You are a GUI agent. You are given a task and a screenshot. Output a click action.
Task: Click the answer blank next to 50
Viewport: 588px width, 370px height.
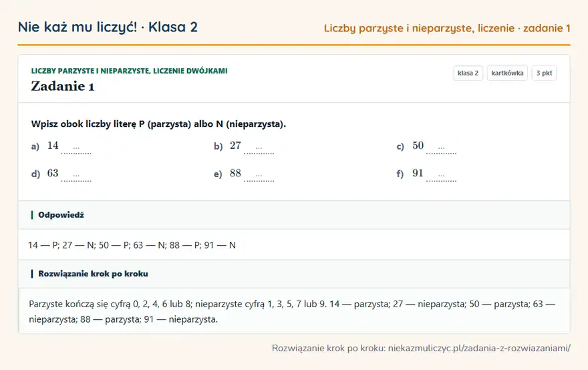point(442,149)
